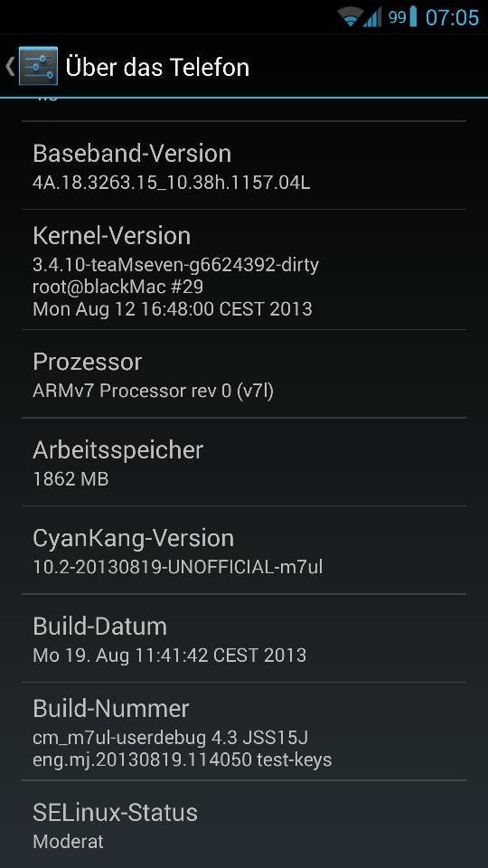Open the Prozessor list item
488x868 pixels.
coord(244,373)
